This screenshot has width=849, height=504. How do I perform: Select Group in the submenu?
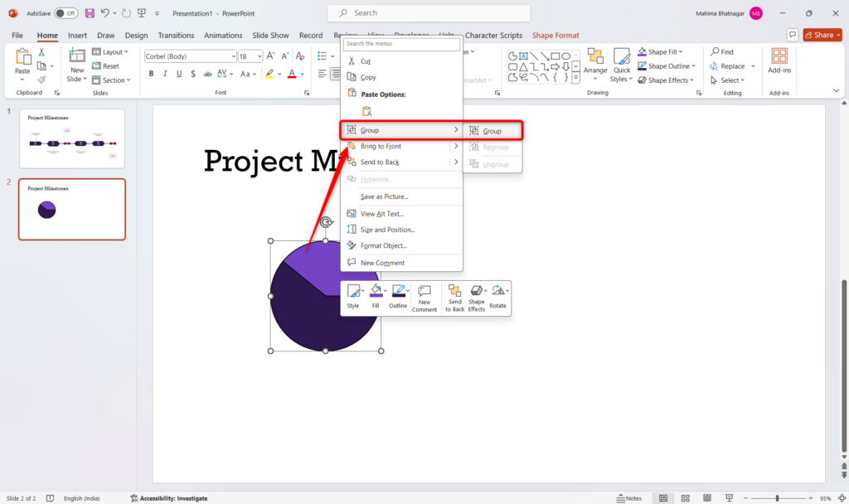(x=492, y=131)
